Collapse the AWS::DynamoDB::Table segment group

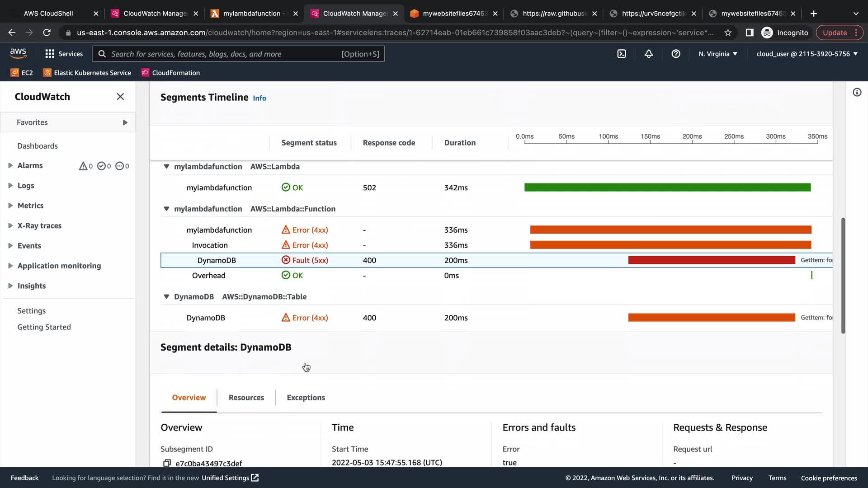166,296
